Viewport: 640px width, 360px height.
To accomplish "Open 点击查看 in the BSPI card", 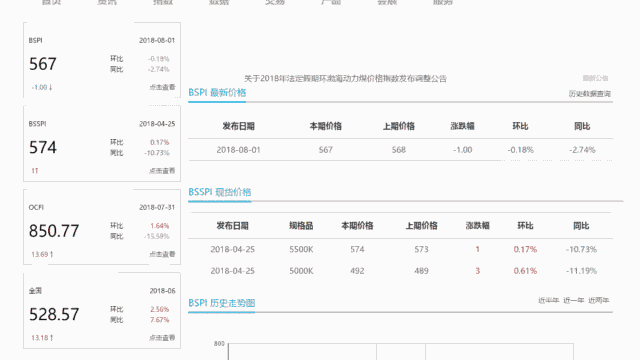I will (162, 87).
